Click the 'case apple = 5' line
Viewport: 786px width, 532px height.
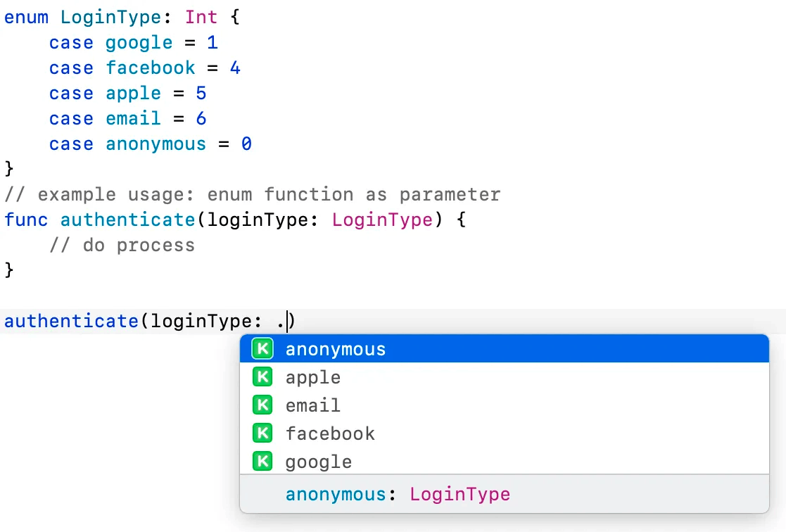pos(128,94)
